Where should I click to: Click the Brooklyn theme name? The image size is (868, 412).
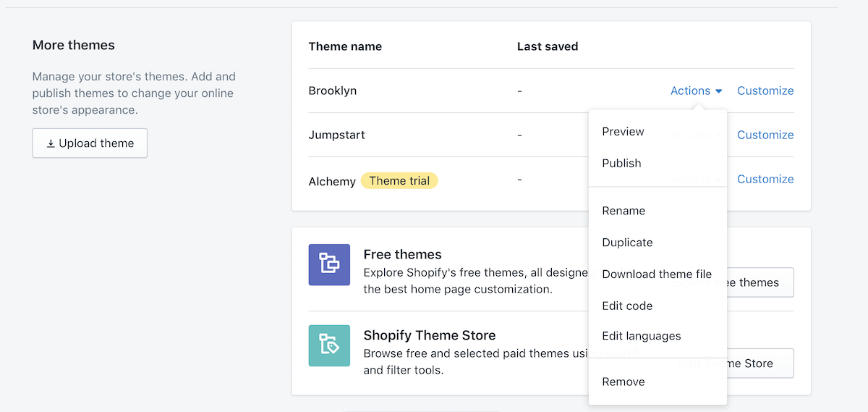(x=333, y=91)
